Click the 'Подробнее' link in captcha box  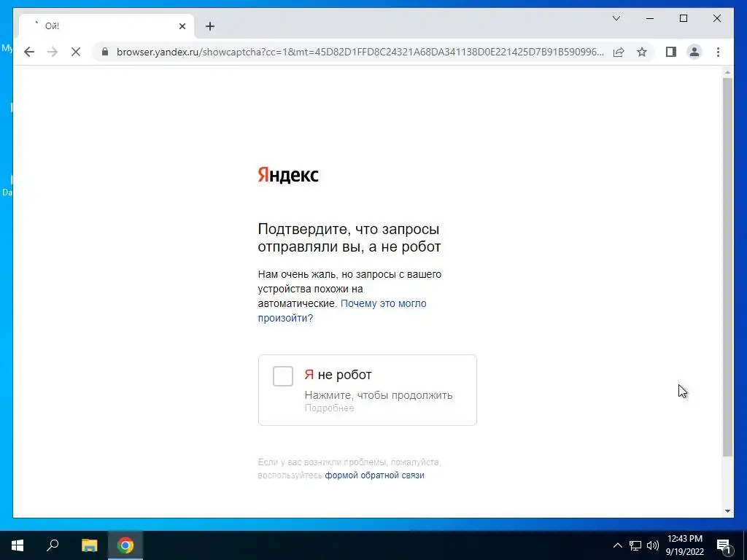point(329,408)
